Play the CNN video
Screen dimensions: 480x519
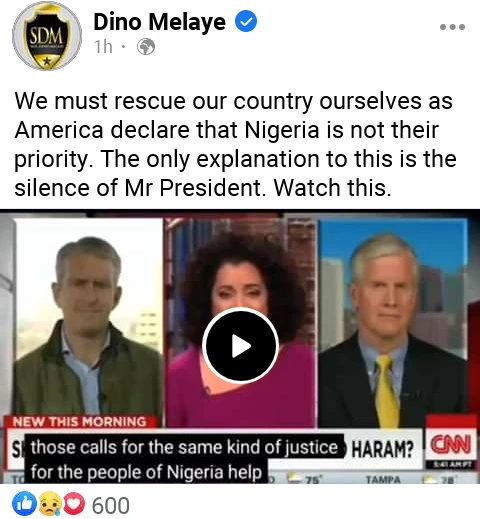pyautogui.click(x=240, y=346)
